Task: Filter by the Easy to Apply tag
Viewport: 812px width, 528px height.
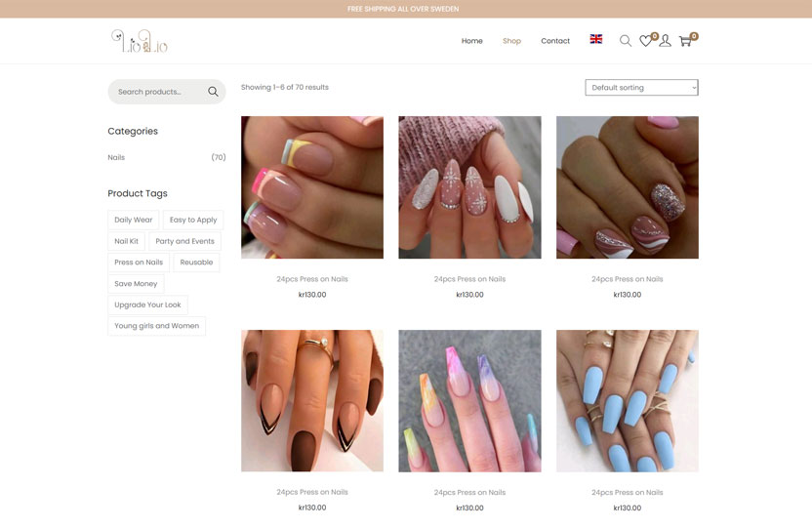Action: click(x=193, y=221)
